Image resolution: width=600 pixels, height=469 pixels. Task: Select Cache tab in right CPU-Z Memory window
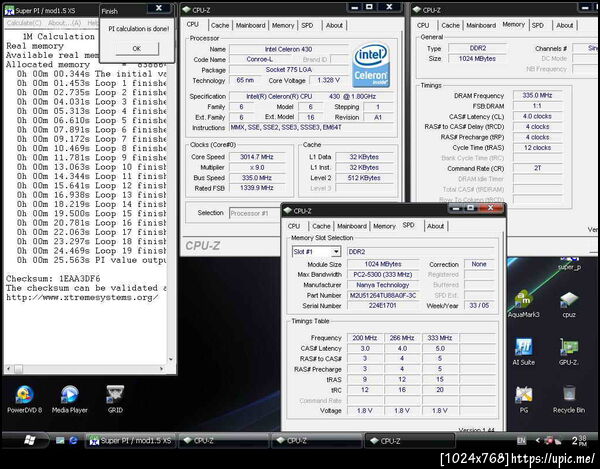coord(450,25)
